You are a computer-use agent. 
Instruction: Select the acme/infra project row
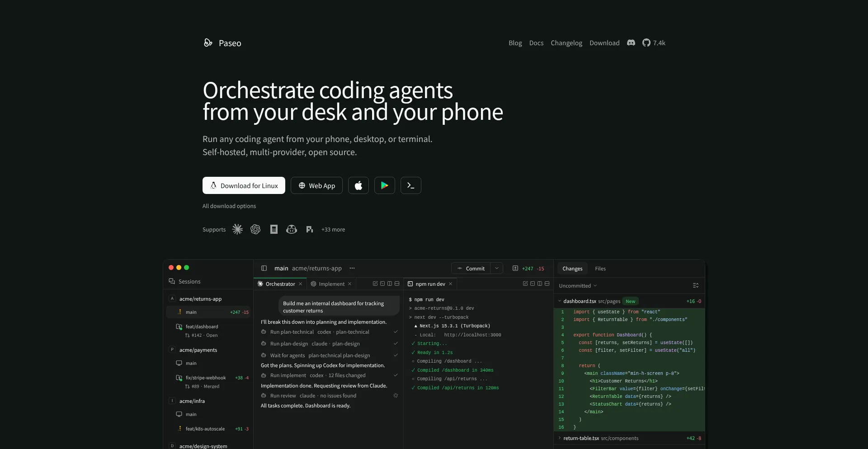[208, 401]
